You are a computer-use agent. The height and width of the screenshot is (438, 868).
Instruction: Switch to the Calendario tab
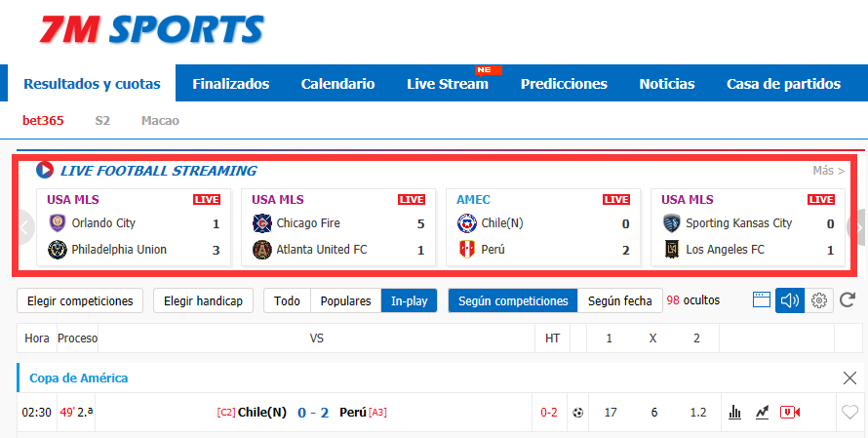coord(337,84)
